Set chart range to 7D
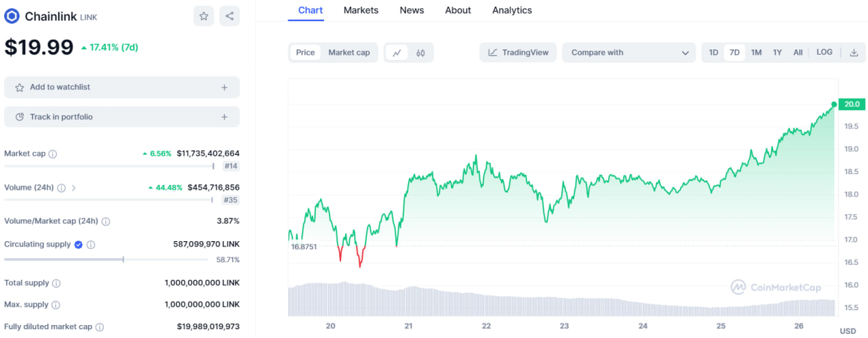868x338 pixels. 734,52
